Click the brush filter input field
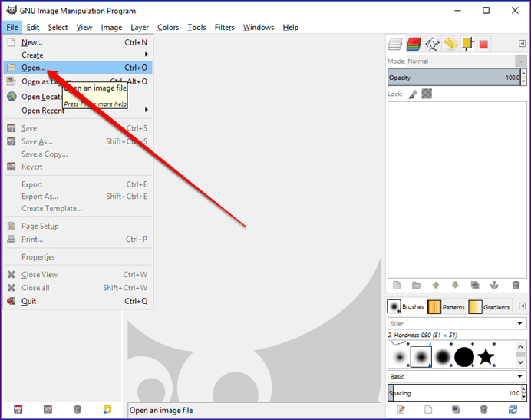Viewport: 531px width, 420px height. click(451, 323)
